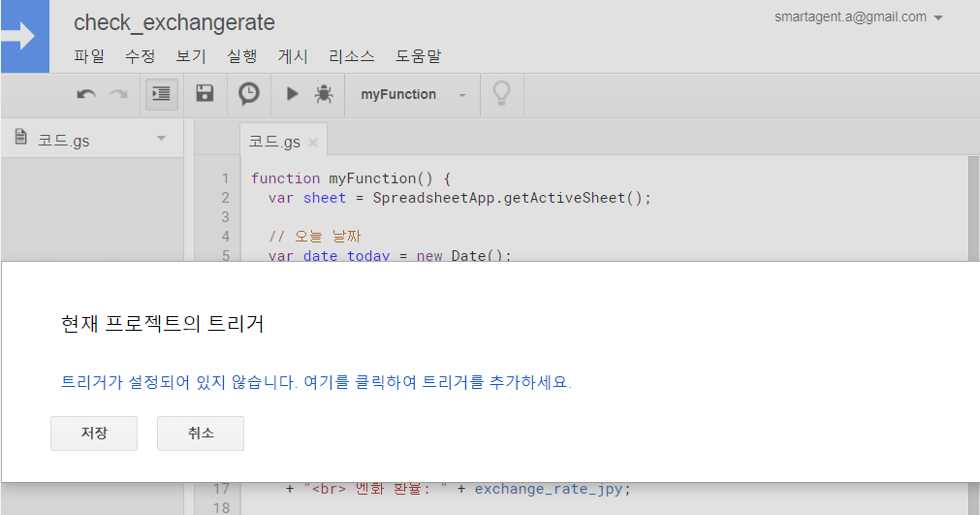Save the project with the floppy disk icon
Image resolution: width=980 pixels, height=515 pixels.
point(205,94)
